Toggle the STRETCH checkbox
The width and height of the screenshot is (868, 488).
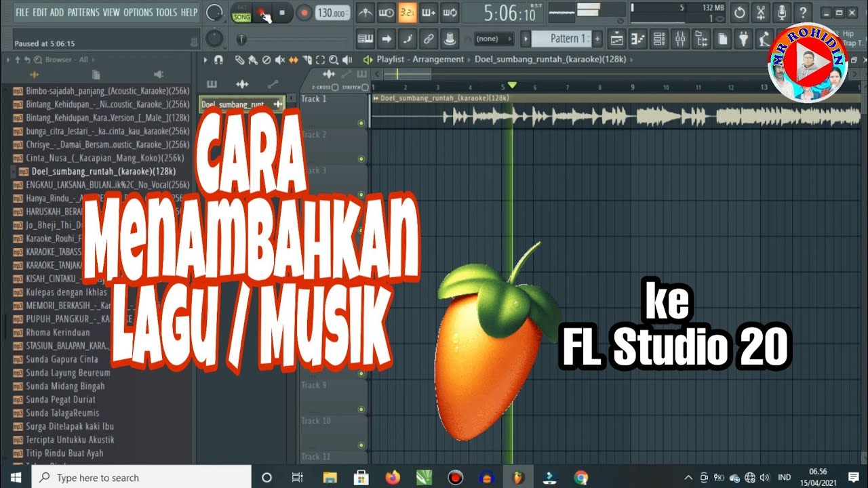coord(366,87)
